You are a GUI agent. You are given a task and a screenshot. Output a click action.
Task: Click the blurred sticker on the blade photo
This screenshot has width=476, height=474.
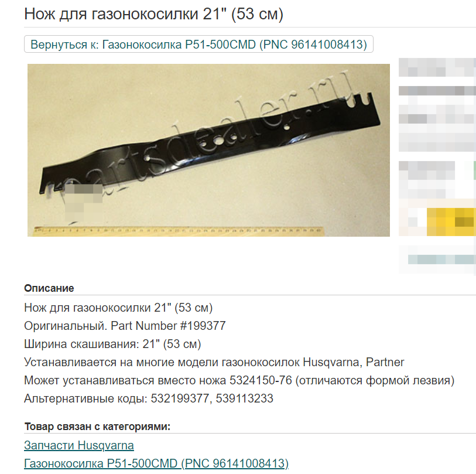click(84, 202)
